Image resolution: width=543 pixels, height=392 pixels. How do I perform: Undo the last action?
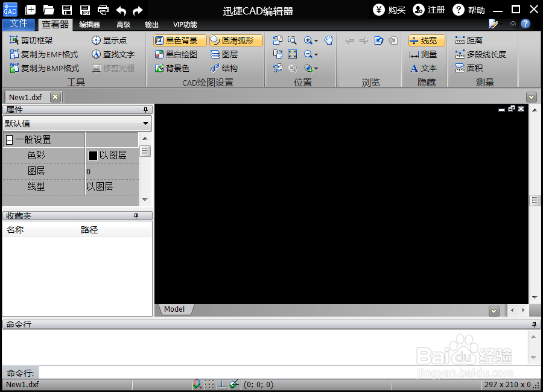click(x=121, y=11)
